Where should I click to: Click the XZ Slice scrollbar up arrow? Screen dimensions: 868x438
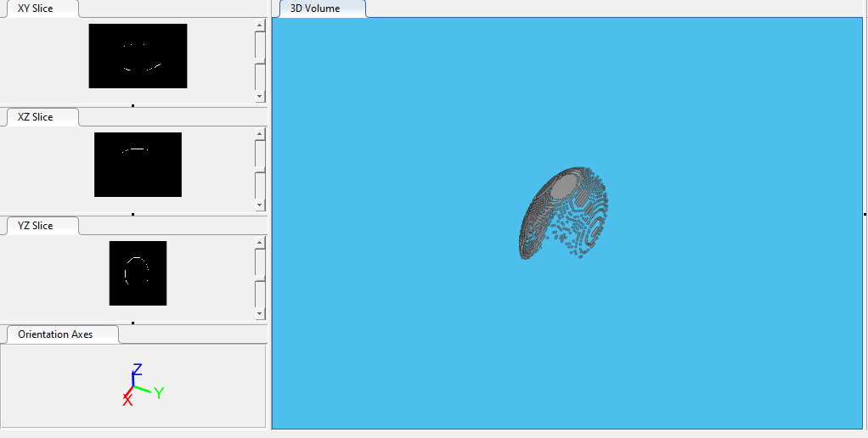[260, 133]
